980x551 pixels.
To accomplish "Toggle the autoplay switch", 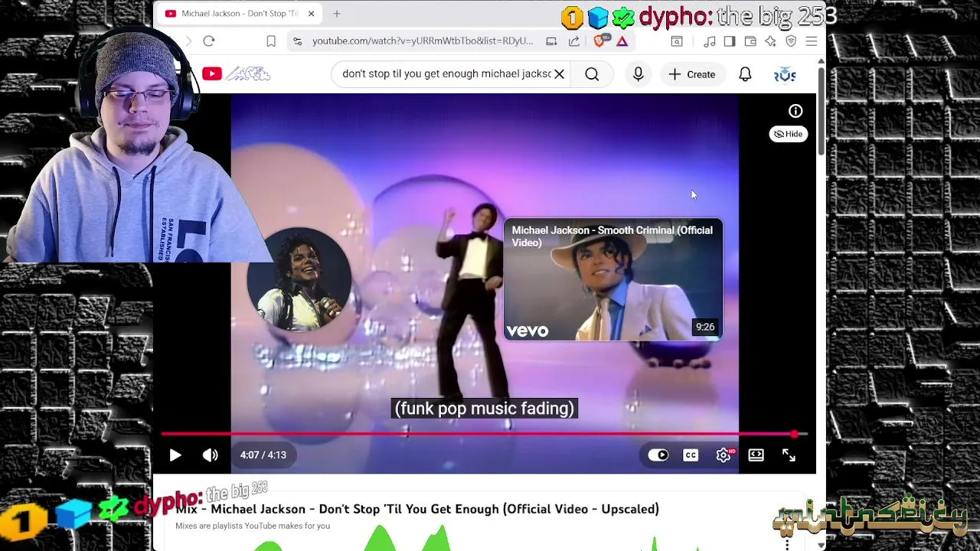I will (658, 455).
